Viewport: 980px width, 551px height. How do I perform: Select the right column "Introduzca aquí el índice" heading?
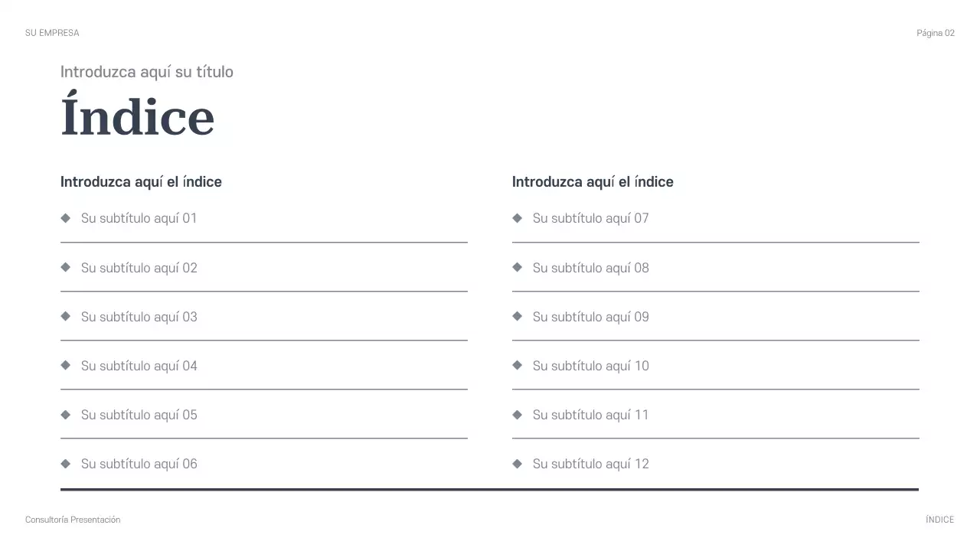click(593, 182)
